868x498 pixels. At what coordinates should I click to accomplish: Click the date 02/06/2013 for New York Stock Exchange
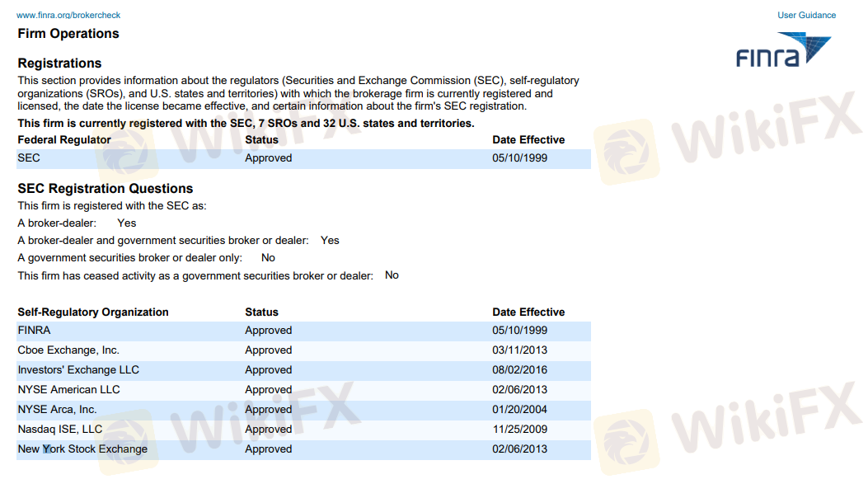[519, 449]
